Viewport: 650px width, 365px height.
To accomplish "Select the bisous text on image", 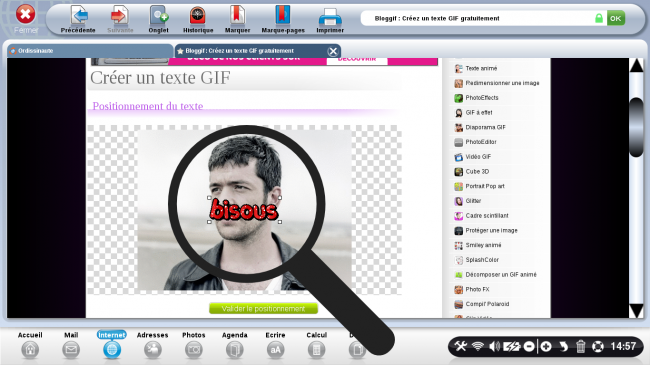I will (244, 209).
